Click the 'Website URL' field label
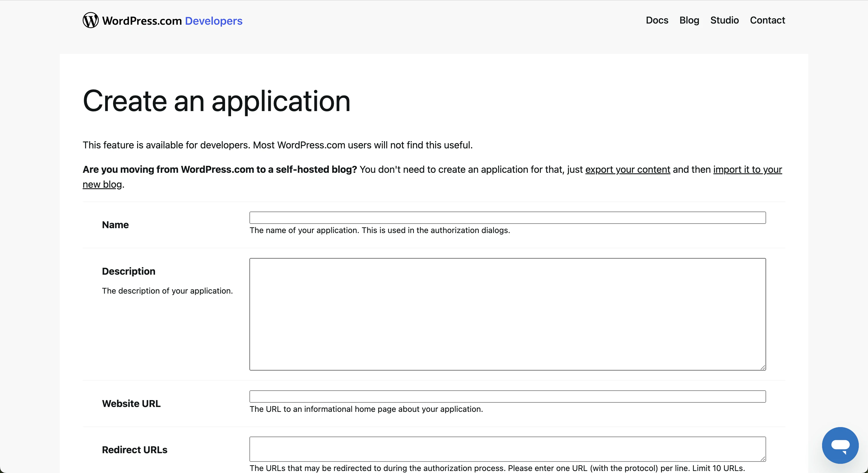The image size is (868, 473). point(131,403)
